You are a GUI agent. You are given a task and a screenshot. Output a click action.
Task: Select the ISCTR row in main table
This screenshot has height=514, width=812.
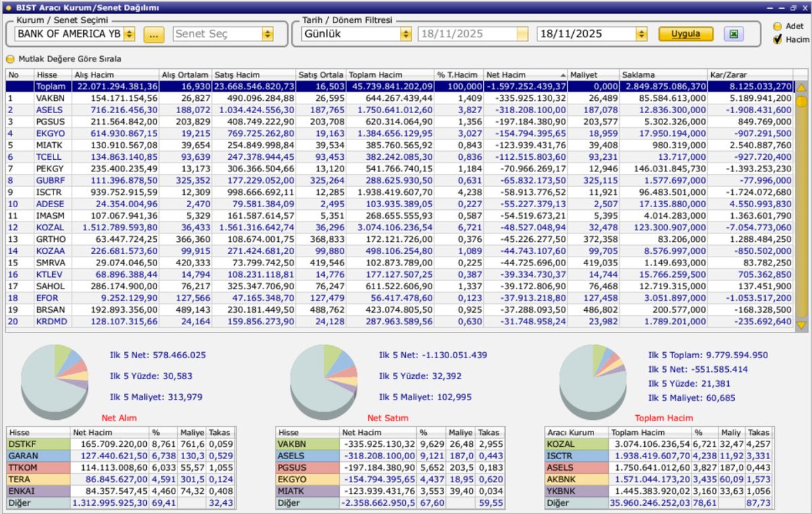pos(399,192)
